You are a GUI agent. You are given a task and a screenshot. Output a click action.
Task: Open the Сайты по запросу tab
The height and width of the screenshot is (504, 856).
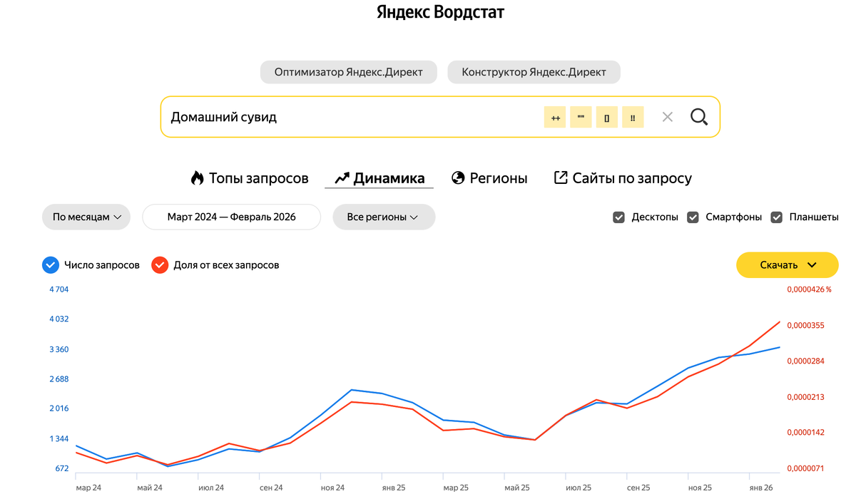click(623, 178)
